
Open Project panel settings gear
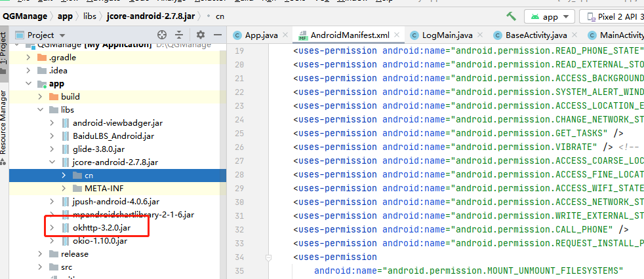(x=201, y=35)
